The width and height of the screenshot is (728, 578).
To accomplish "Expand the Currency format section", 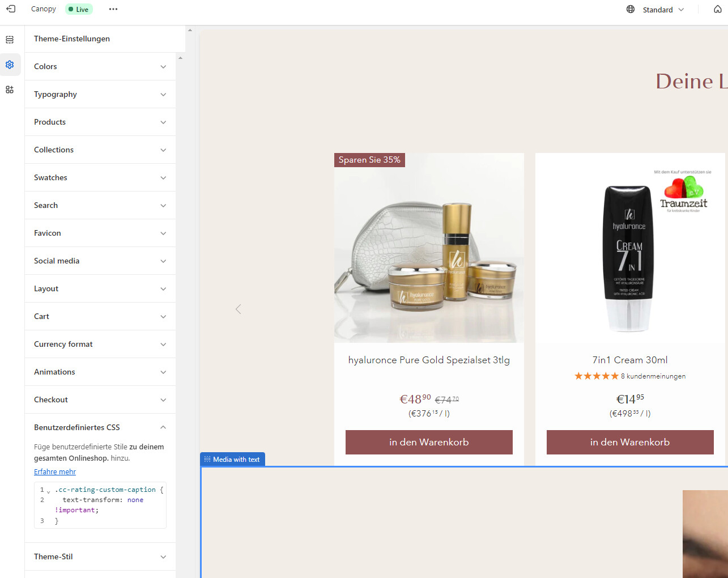I will 100,344.
